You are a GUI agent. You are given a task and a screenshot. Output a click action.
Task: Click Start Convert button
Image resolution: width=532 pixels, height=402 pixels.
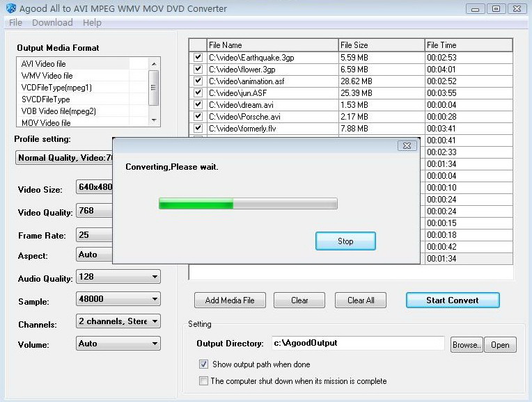[453, 300]
